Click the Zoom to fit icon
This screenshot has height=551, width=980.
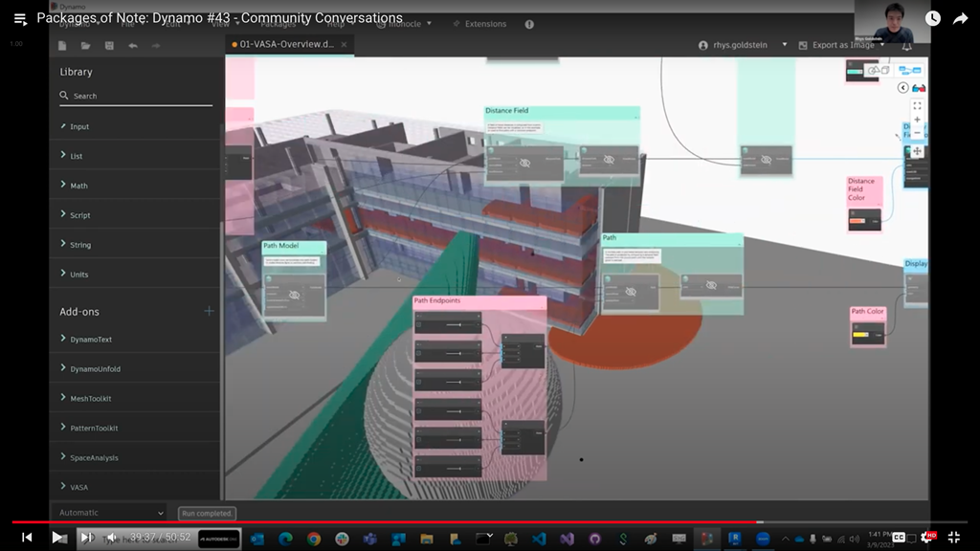tap(917, 105)
